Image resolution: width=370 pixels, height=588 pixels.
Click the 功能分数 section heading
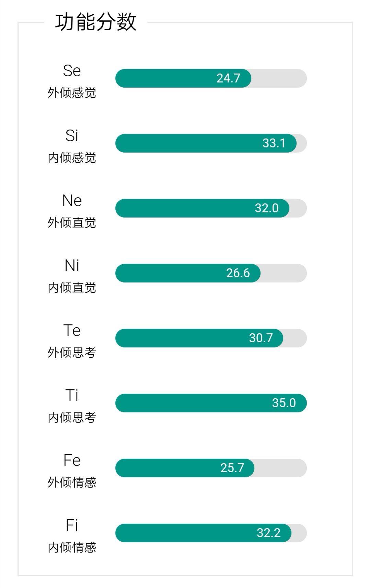point(96,22)
